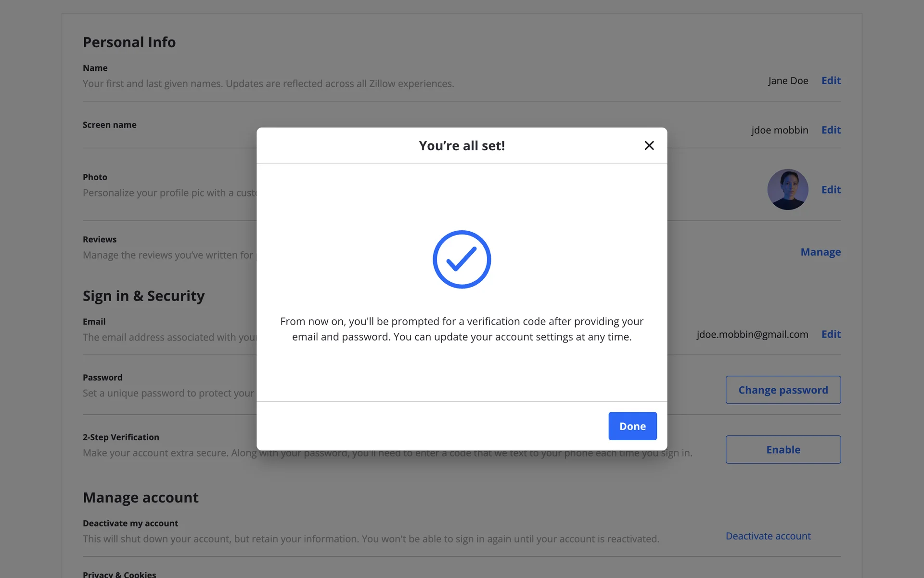Image resolution: width=924 pixels, height=578 pixels.
Task: Click the blue checkmark success icon
Action: coord(462,259)
